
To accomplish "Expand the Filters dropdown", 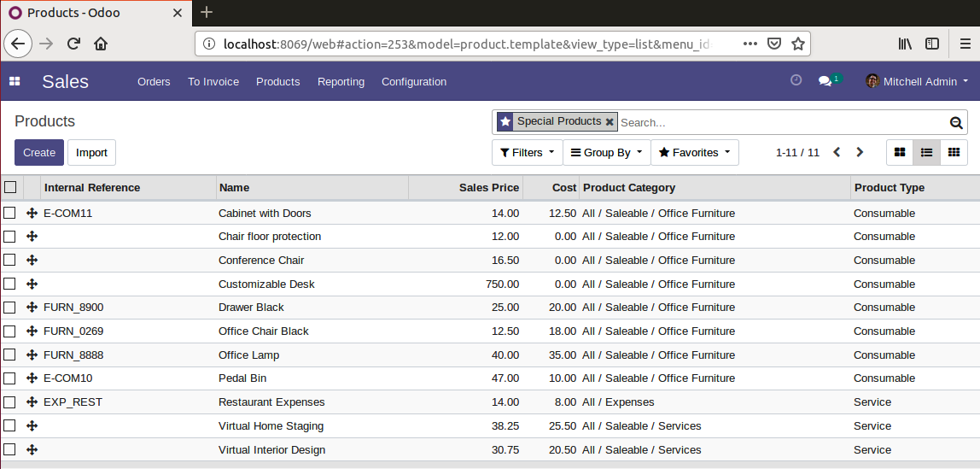I will pos(527,153).
